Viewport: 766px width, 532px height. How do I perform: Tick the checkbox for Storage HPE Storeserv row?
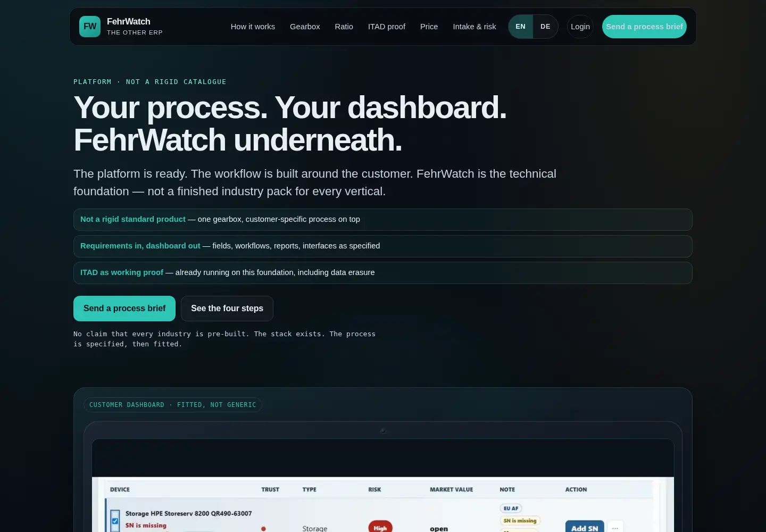(x=115, y=521)
